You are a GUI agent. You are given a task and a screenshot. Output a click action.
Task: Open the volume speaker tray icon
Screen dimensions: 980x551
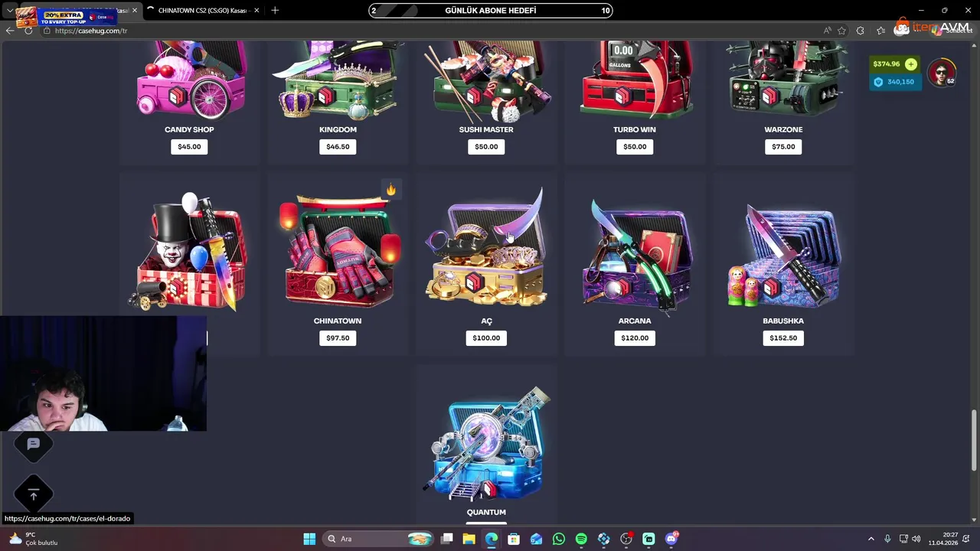916,539
